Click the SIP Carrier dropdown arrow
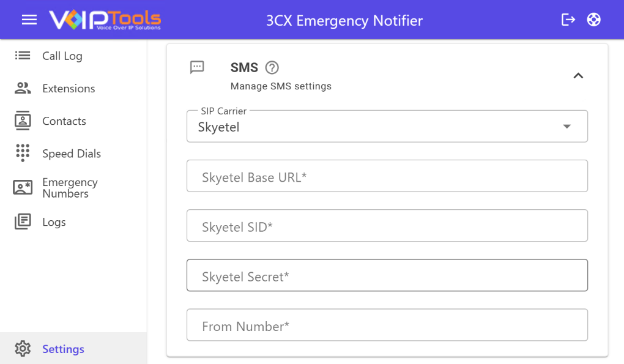This screenshot has width=624, height=364. coord(567,127)
